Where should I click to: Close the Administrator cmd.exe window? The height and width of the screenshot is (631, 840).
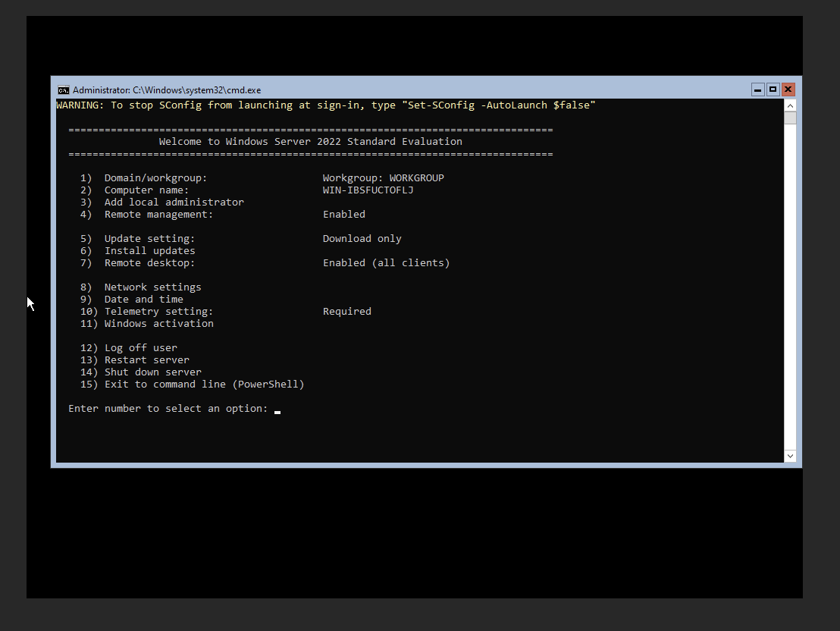(788, 89)
